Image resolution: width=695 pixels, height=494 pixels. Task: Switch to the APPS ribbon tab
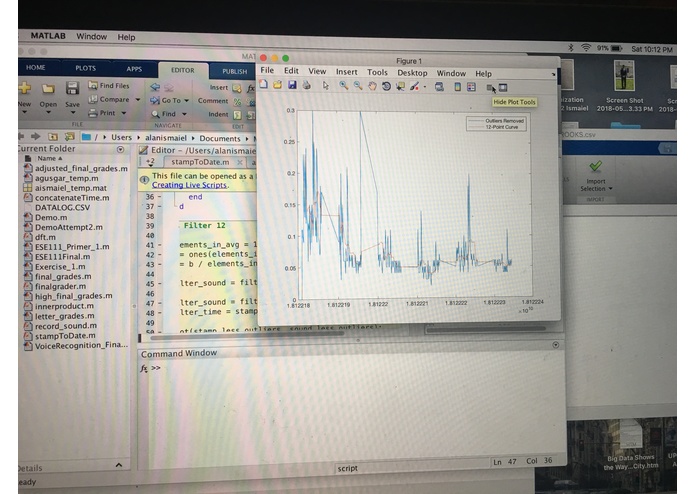click(x=134, y=69)
